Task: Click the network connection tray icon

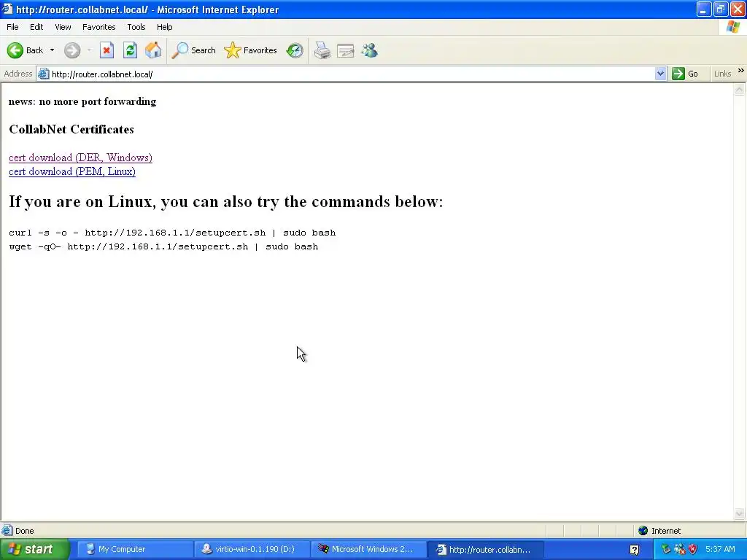Action: point(679,549)
